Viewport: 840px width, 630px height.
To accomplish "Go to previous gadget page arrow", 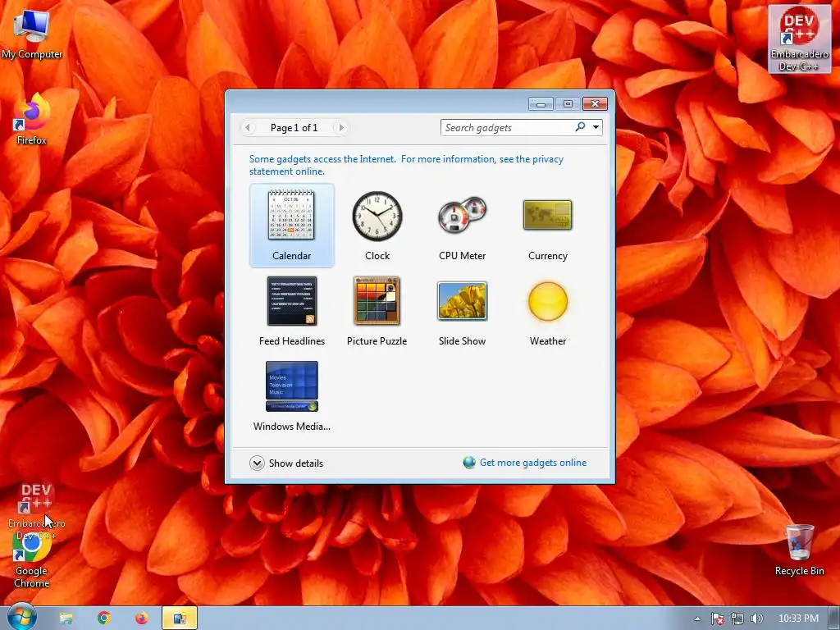I will tap(248, 127).
